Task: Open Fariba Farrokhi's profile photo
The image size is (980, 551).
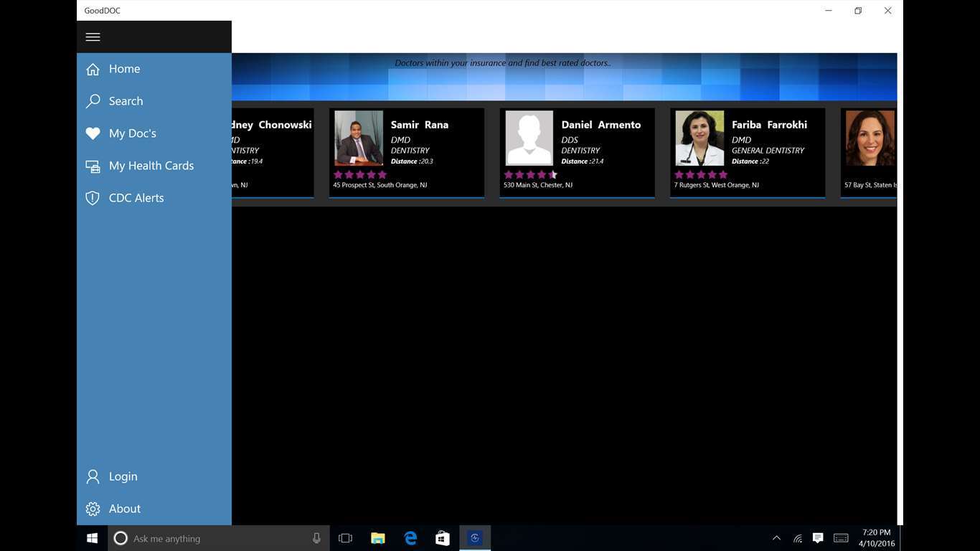Action: tap(699, 138)
